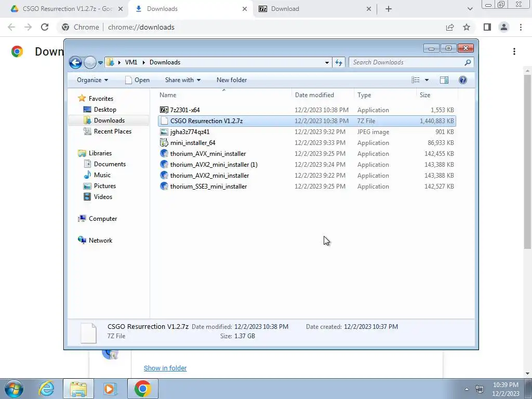Toggle the preview pane icon
The width and height of the screenshot is (532, 399).
(x=444, y=80)
